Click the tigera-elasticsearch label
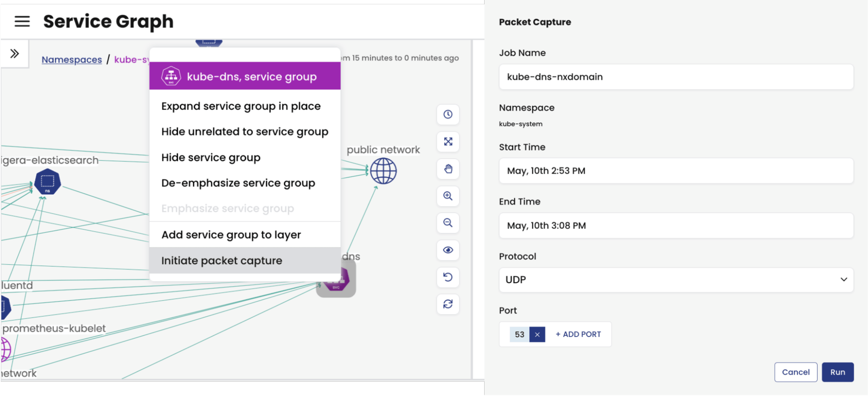Screen dimensions: 868x396 tap(50, 160)
